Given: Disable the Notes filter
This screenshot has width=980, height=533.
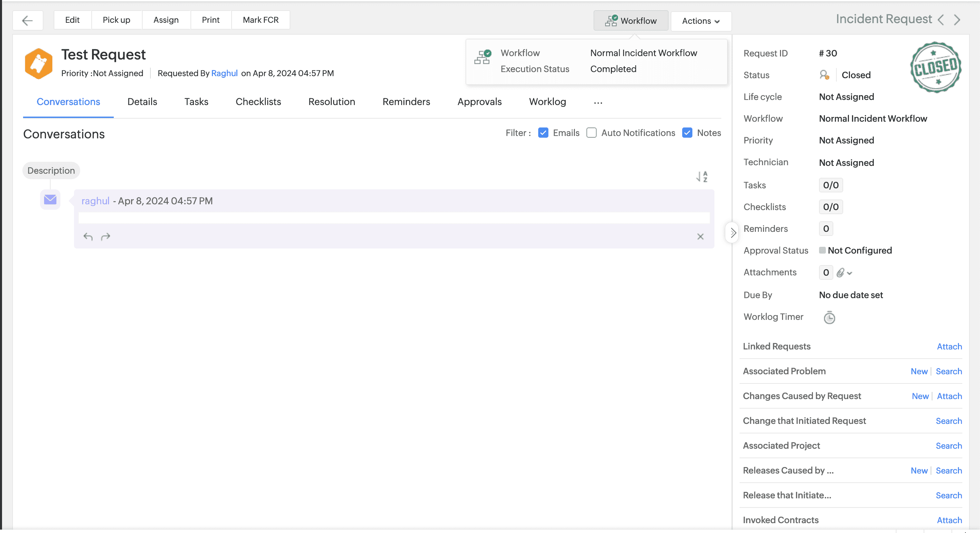Looking at the screenshot, I should tap(687, 133).
